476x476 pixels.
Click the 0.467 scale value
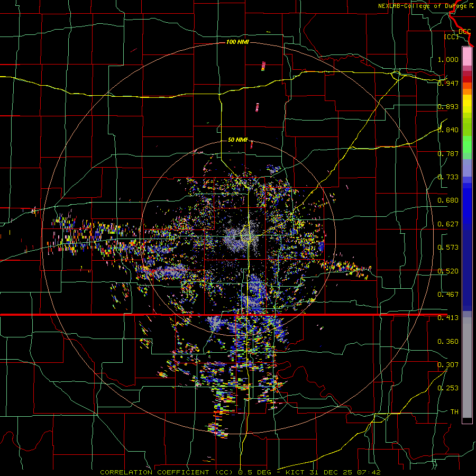tap(448, 295)
